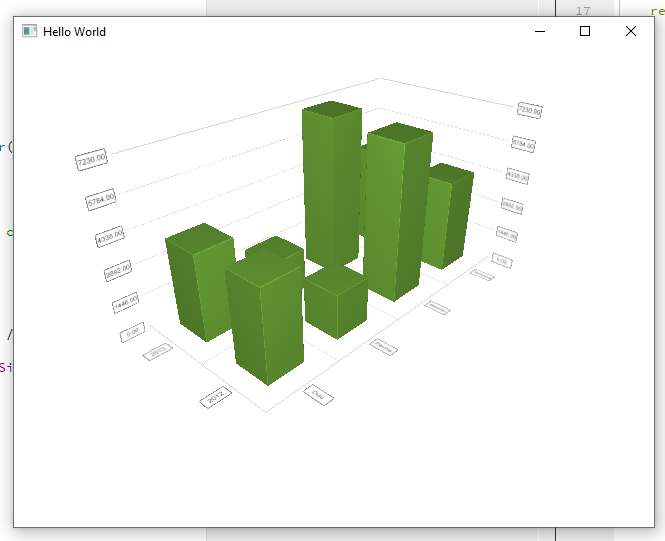This screenshot has width=665, height=541.
Task: Select the short cube-shaped bar in the center
Action: [336, 302]
